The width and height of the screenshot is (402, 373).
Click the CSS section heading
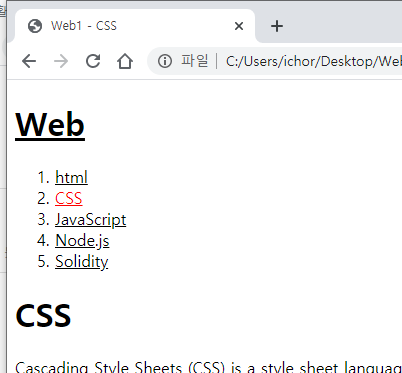[43, 315]
